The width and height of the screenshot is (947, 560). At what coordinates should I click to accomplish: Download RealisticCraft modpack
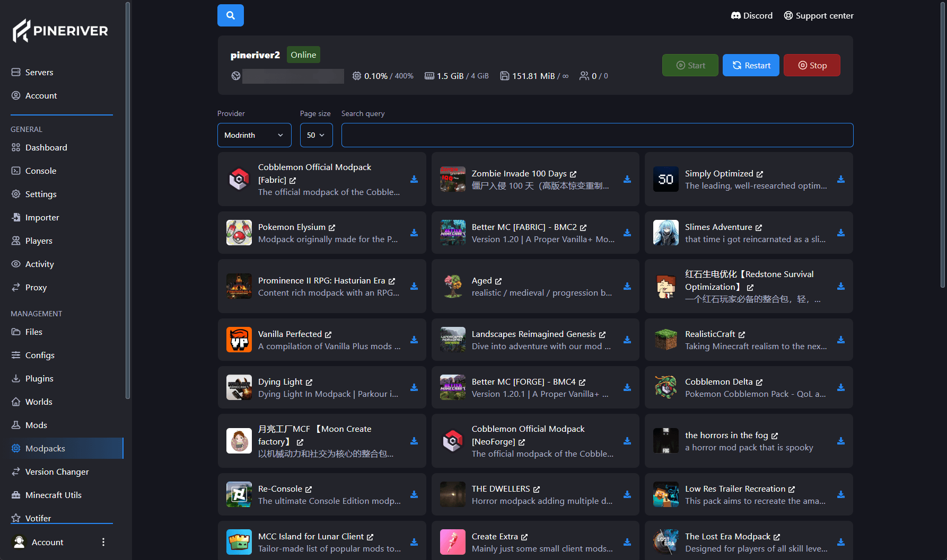point(841,340)
